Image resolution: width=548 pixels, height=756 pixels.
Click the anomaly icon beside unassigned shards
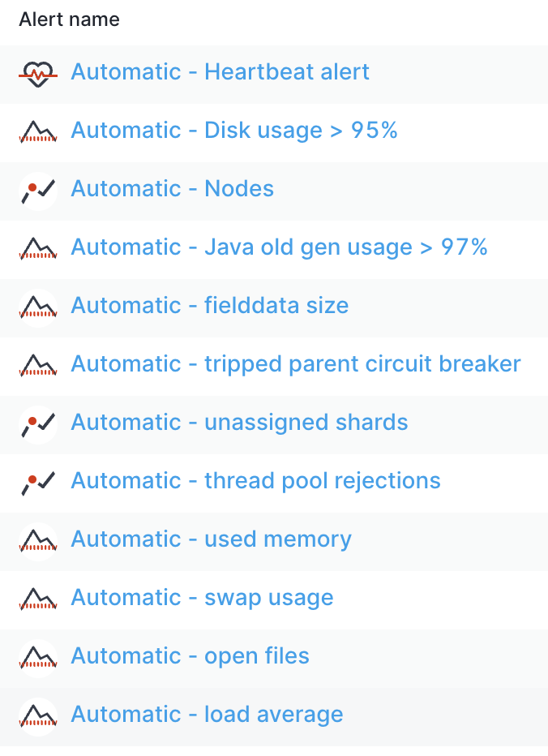coord(38,424)
